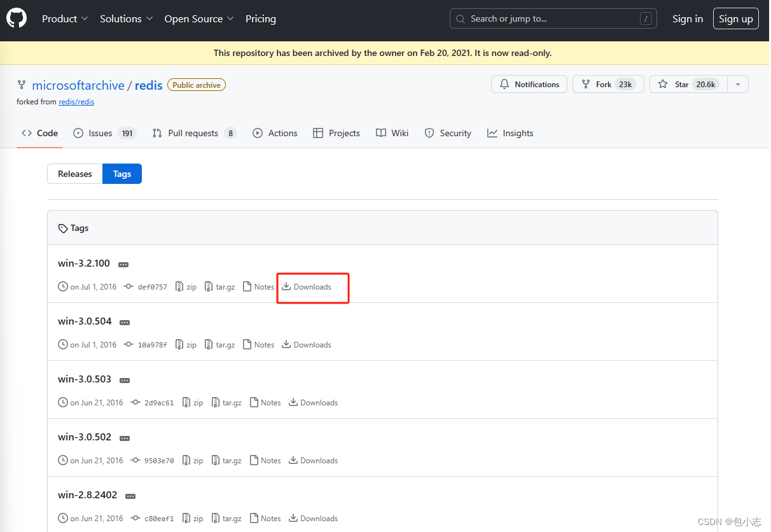Open Notes for win-2.8.2402
This screenshot has height=532, width=771.
[265, 519]
